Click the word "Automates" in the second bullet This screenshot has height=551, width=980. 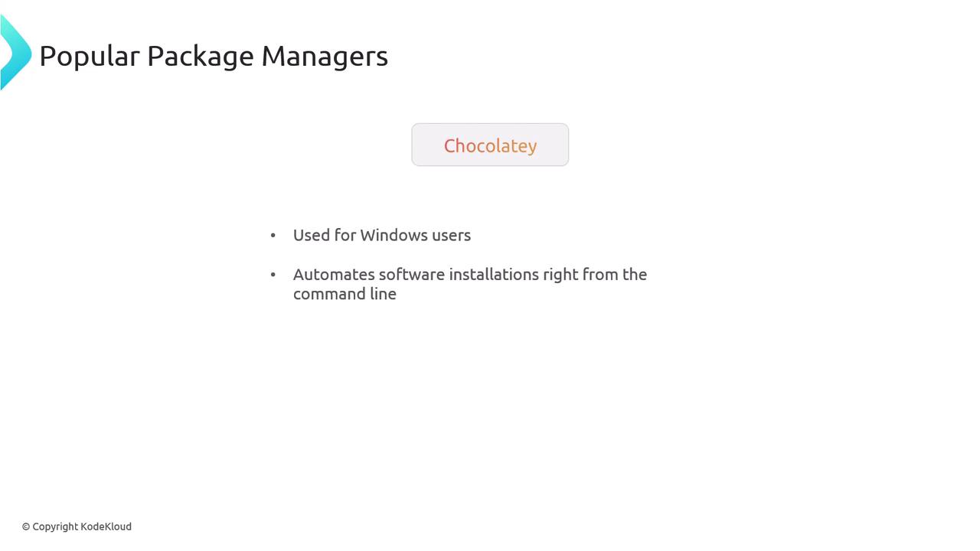(x=334, y=274)
